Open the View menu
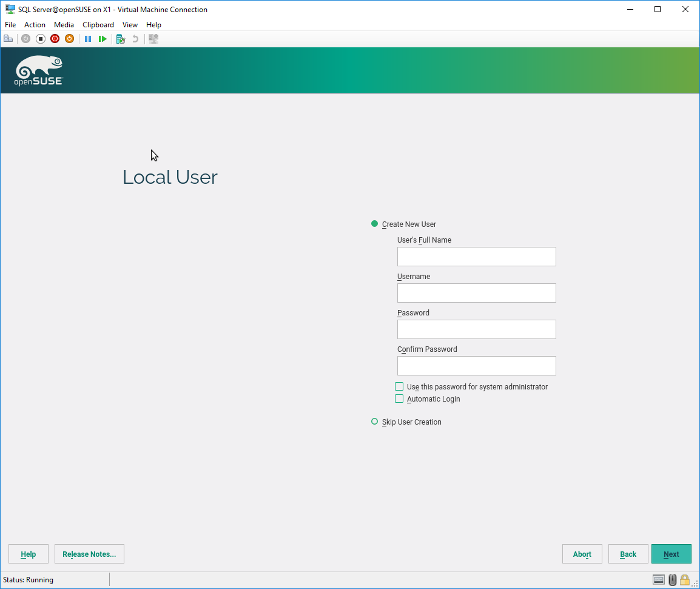This screenshot has height=589, width=700. tap(130, 24)
